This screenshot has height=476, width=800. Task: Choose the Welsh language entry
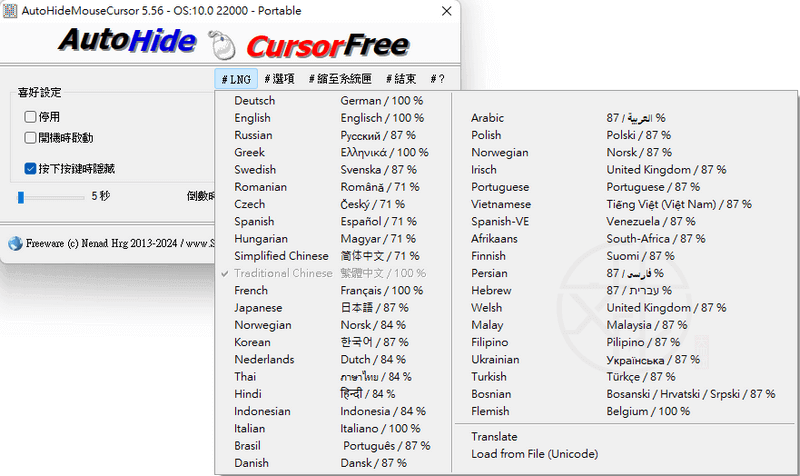tap(625, 308)
